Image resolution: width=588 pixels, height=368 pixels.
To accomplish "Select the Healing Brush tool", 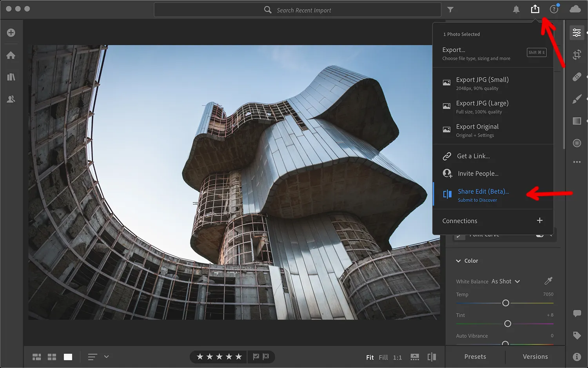I will click(577, 77).
